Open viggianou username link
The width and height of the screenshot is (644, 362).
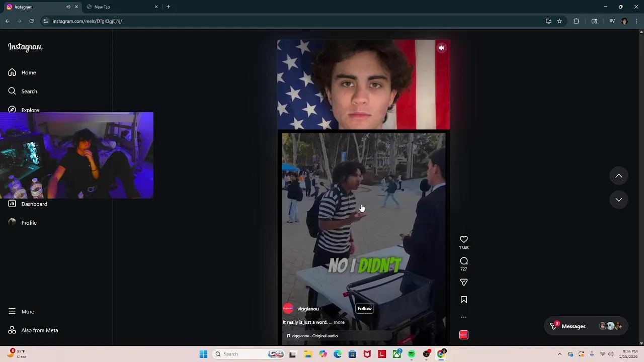click(308, 309)
